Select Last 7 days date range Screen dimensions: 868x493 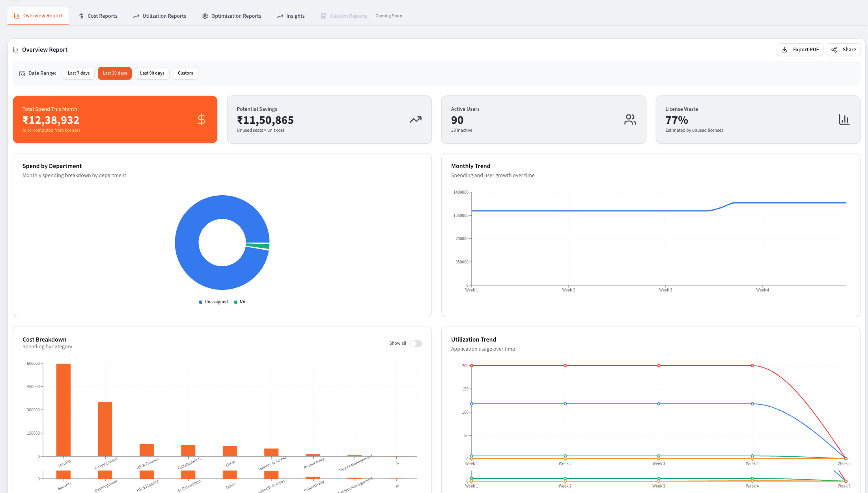[x=78, y=73]
